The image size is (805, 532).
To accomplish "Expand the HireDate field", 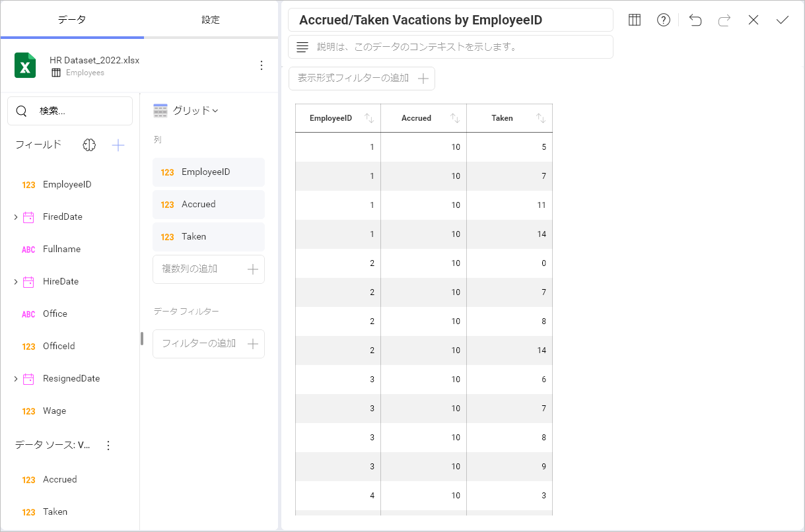I will 15,282.
